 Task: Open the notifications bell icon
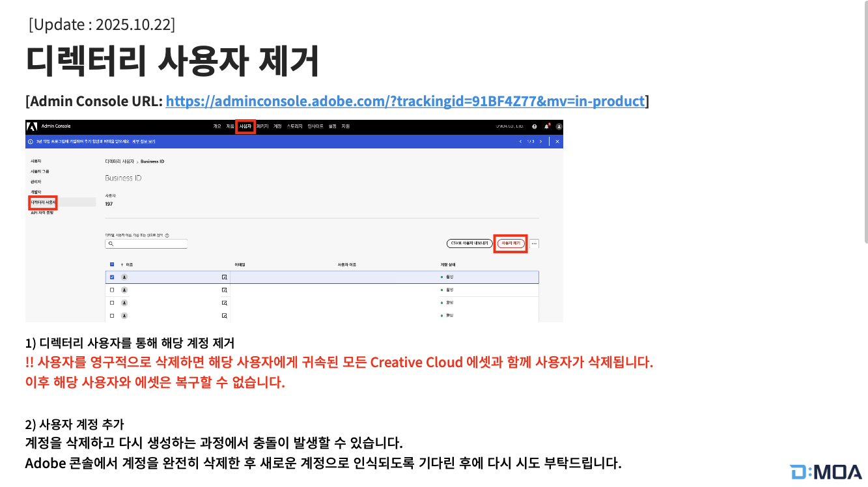point(546,126)
